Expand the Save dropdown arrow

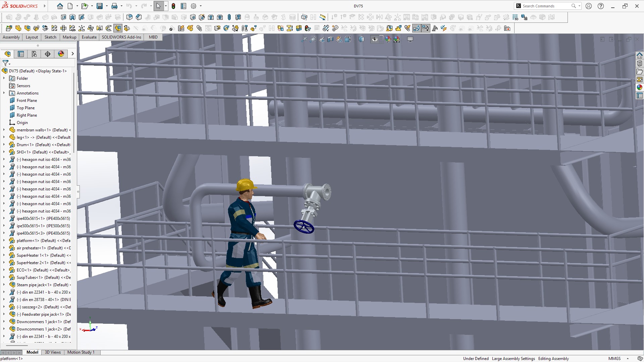107,6
